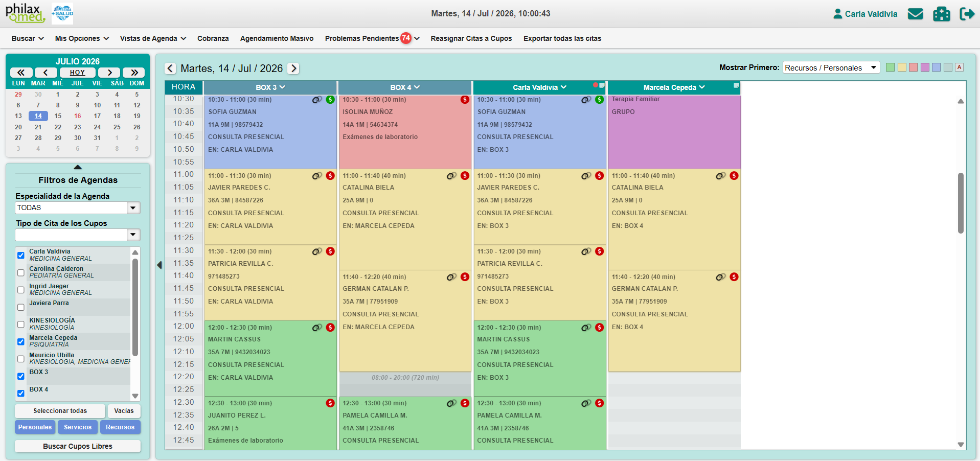Viewport: 980px width, 461px height.
Task: Click the medical center building icon
Action: tap(941, 14)
